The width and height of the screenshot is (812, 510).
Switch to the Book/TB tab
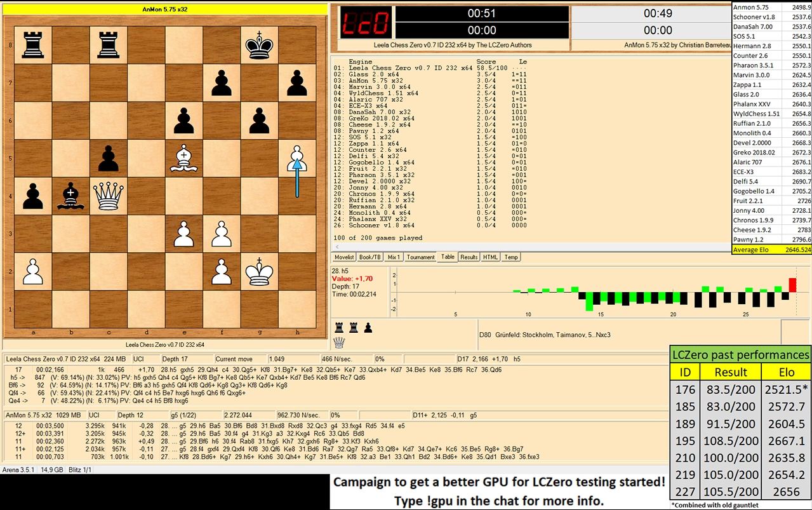point(369,257)
